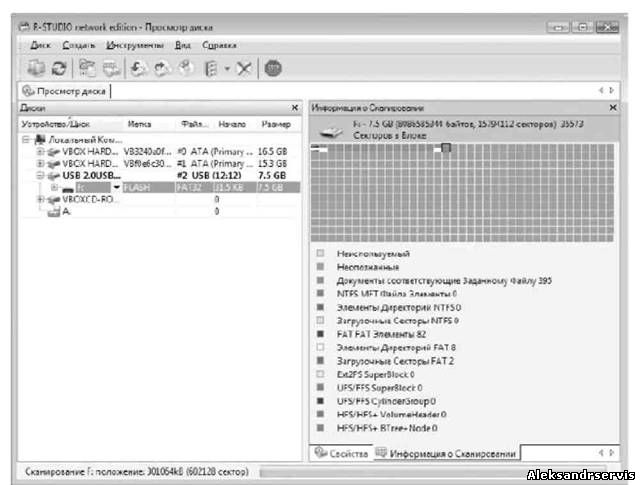Click the Файл... column header

[195, 124]
